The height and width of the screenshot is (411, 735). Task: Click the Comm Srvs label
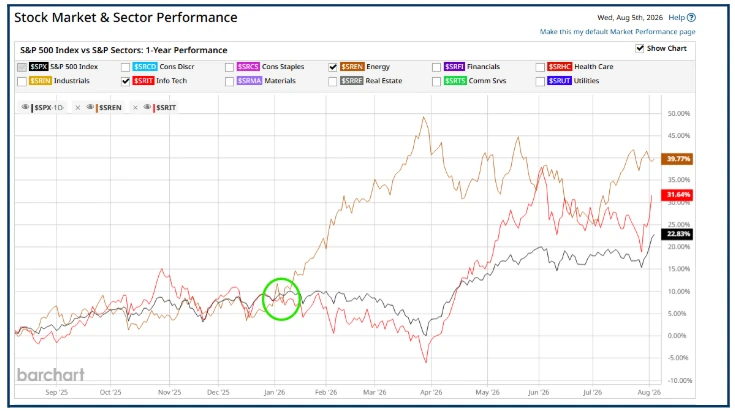488,81
